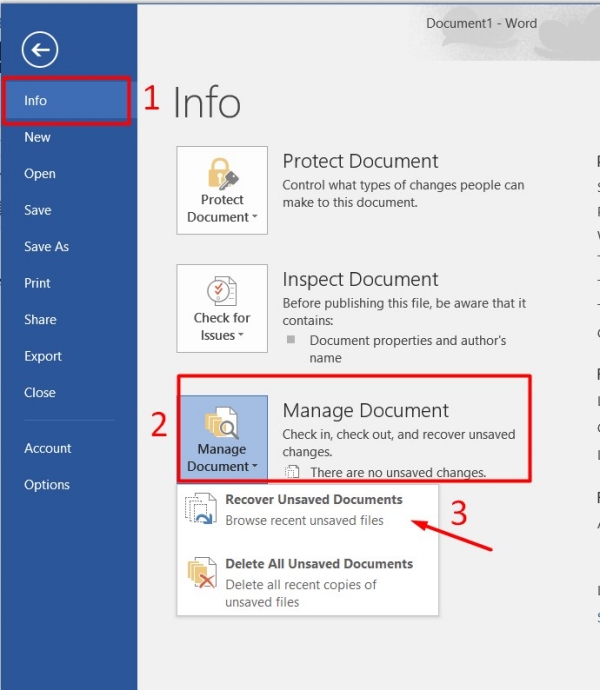Choose Recover Unsaved Documents menu entry
This screenshot has height=690, width=600.
click(x=308, y=510)
